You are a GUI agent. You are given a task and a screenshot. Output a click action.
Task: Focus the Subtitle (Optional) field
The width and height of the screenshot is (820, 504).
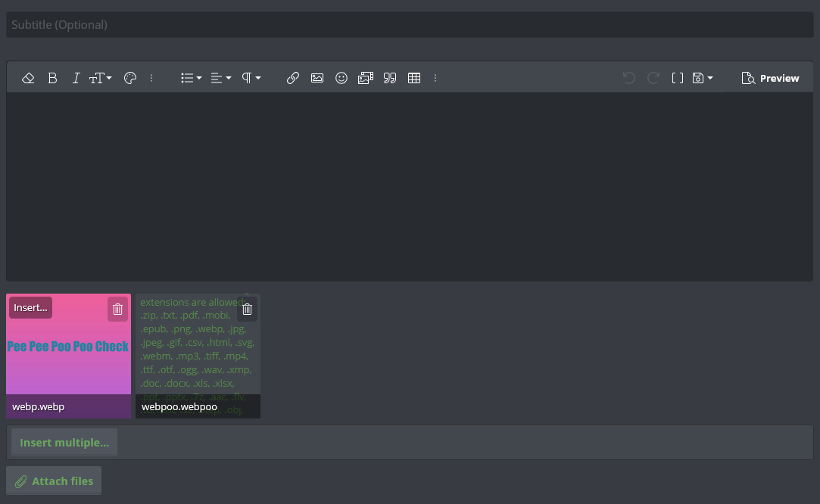coord(410,24)
